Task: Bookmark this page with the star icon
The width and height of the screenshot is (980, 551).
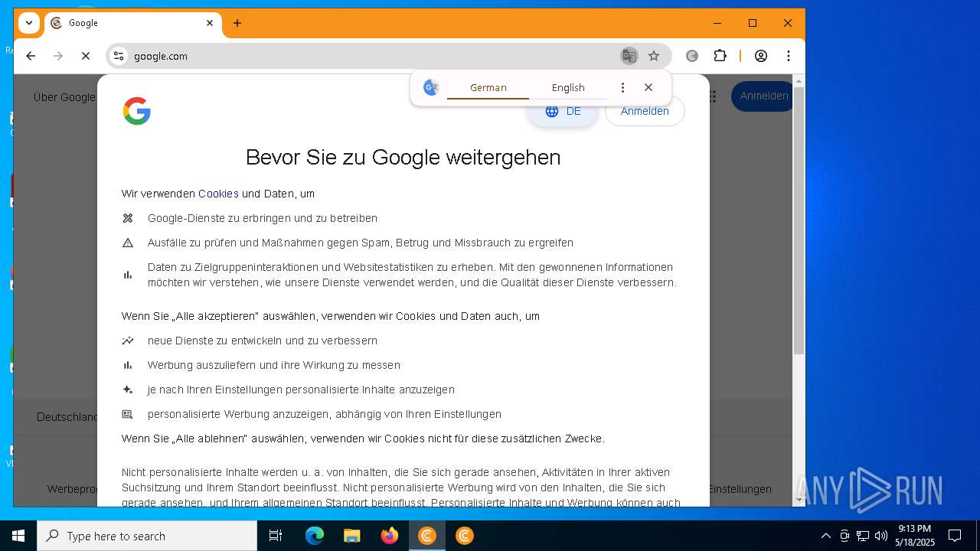Action: [654, 56]
